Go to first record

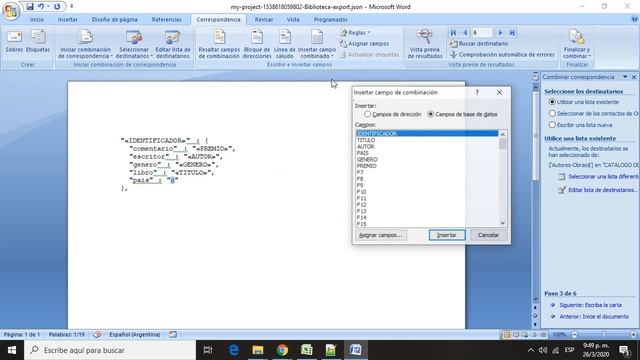pos(453,33)
